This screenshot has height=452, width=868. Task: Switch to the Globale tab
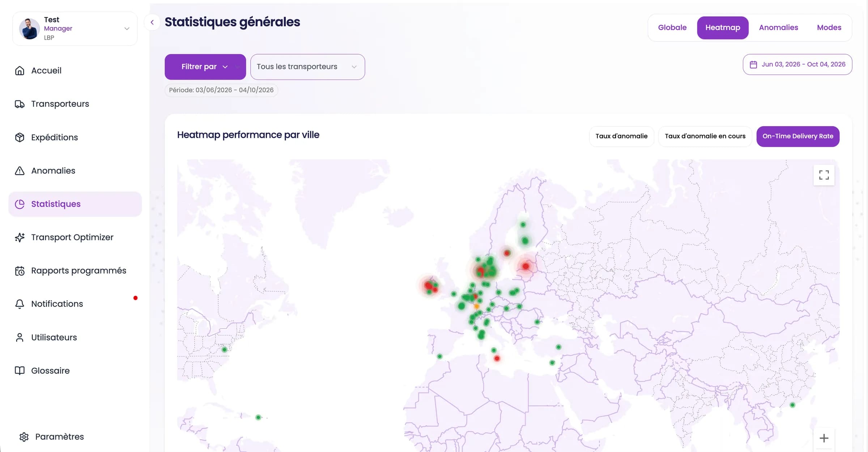coord(672,27)
